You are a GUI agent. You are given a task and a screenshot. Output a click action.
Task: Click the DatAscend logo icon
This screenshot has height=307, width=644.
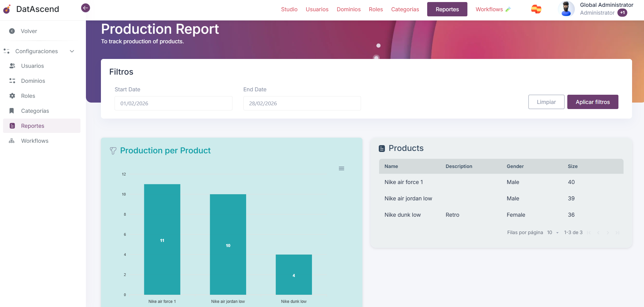7,9
